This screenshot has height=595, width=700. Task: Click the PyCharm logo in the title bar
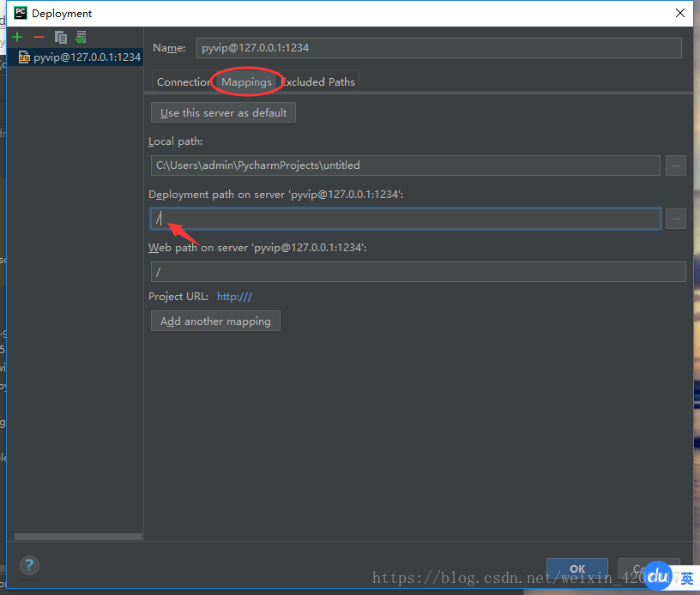coord(20,13)
